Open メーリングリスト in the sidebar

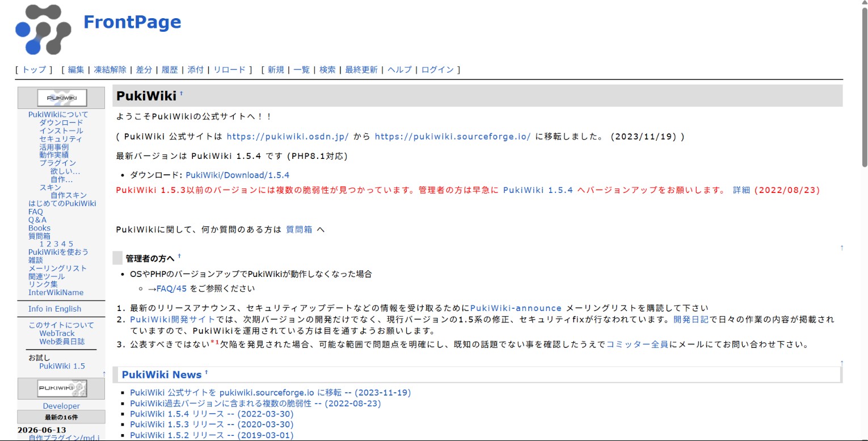(58, 268)
